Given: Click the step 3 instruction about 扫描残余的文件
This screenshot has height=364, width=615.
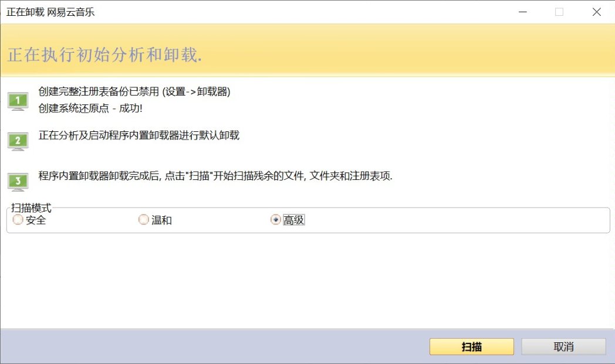Looking at the screenshot, I should click(x=215, y=176).
